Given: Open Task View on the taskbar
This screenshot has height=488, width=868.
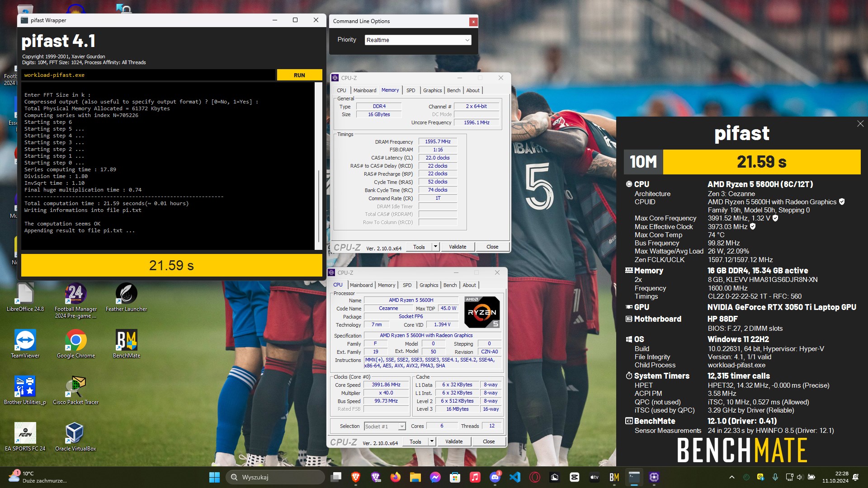Looking at the screenshot, I should (x=336, y=477).
